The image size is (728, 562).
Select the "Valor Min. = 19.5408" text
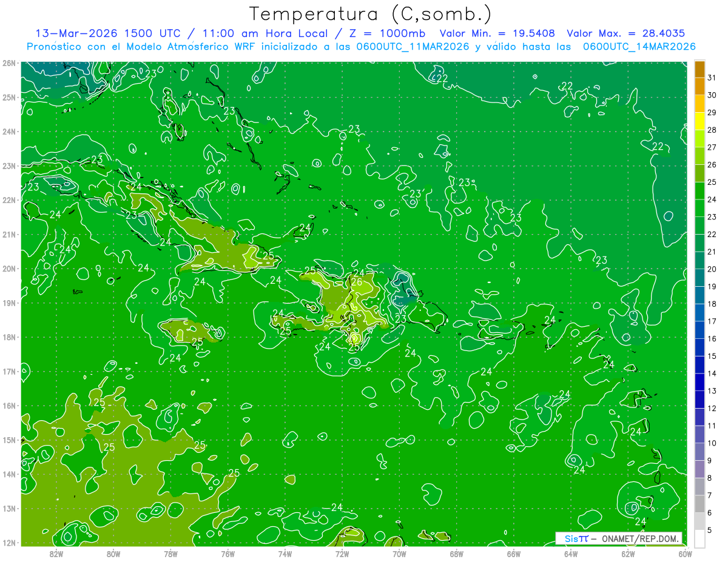(497, 33)
